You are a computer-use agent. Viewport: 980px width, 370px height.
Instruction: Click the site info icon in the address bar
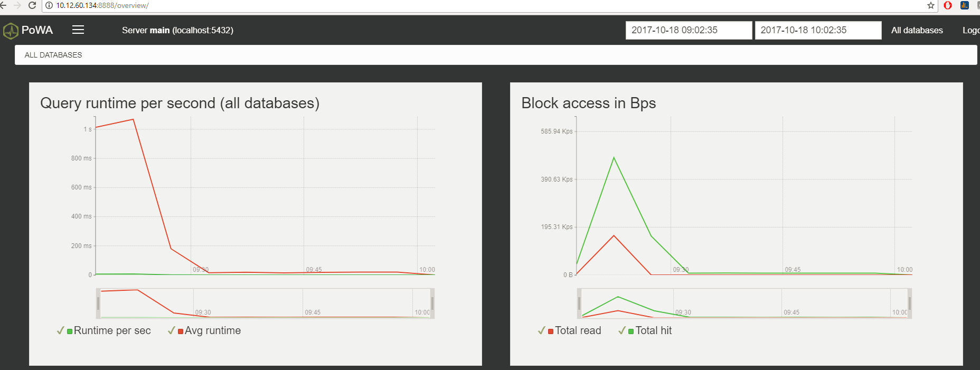click(x=49, y=5)
